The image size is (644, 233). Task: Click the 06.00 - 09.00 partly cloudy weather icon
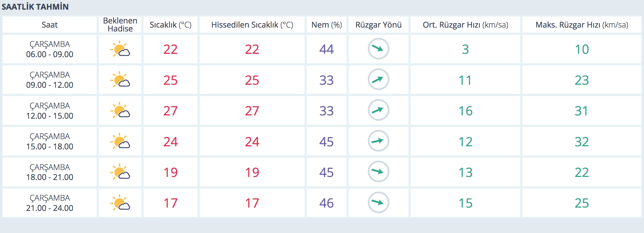tap(120, 49)
